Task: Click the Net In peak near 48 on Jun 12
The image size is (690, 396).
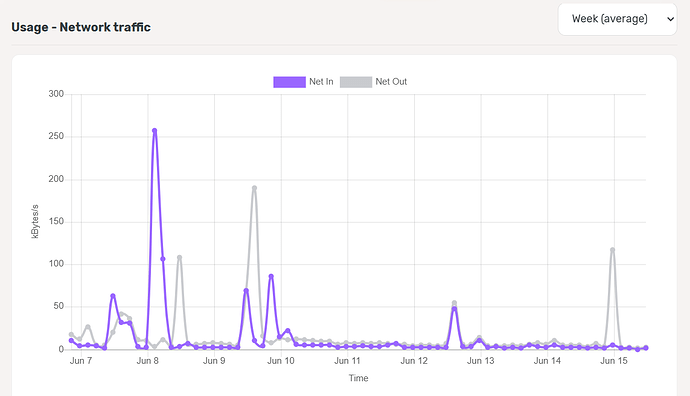Action: coord(454,309)
